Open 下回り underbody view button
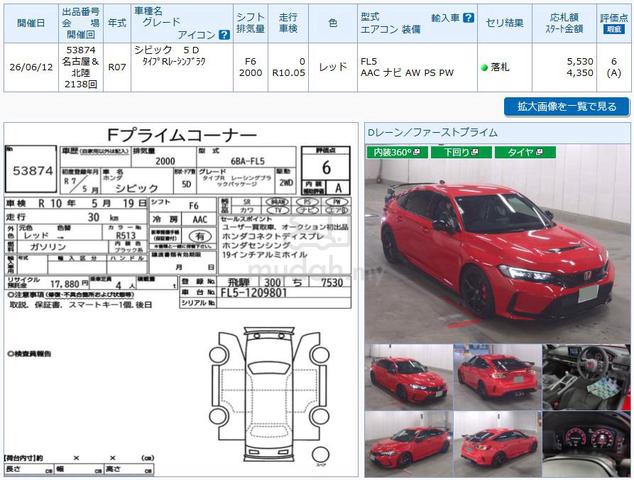This screenshot has height=480, width=634. [461, 152]
